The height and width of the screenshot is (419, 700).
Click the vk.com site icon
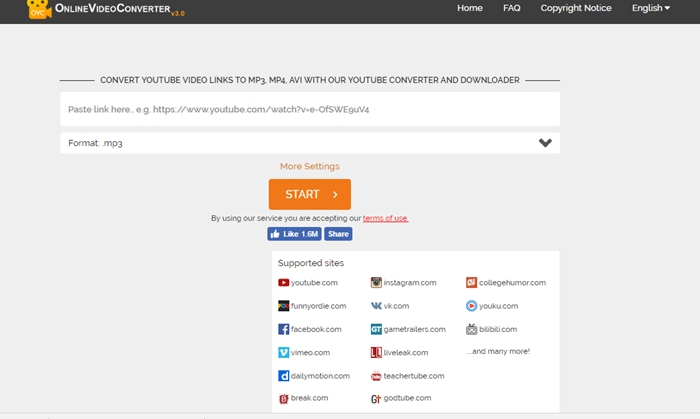[376, 306]
